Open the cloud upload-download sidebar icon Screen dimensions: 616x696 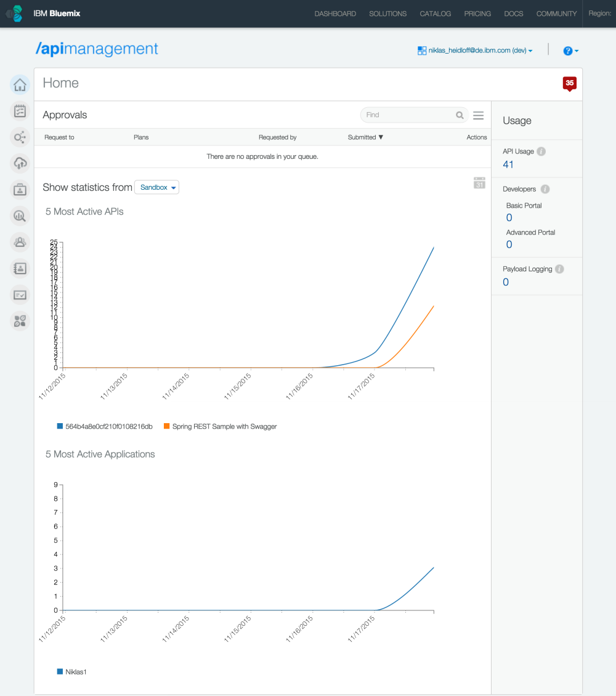tap(20, 163)
